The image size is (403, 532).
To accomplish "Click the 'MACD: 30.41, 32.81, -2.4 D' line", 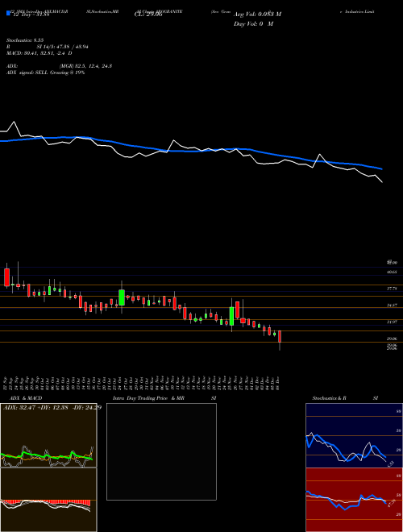I will (x=39, y=53).
